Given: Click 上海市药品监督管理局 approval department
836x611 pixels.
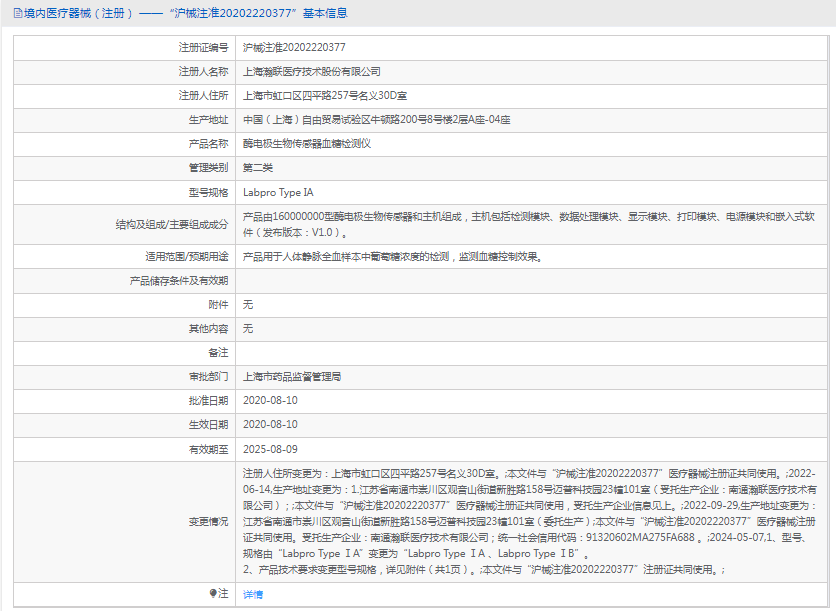Looking at the screenshot, I should click(292, 376).
